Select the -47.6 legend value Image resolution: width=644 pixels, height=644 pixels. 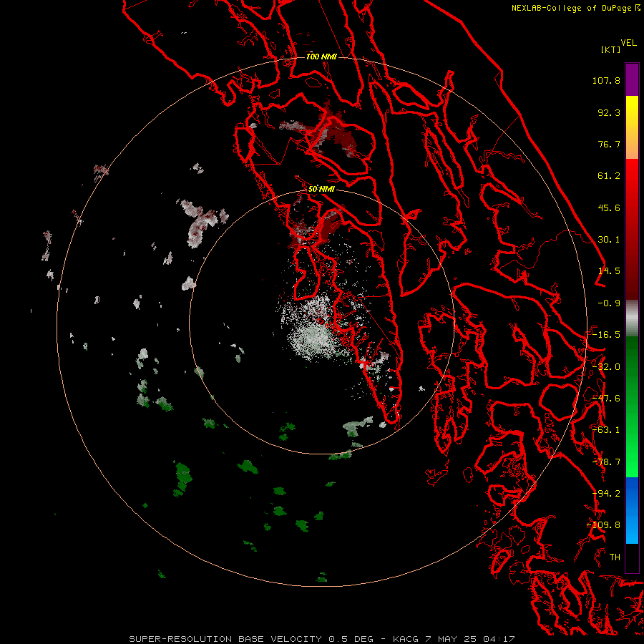pyautogui.click(x=606, y=399)
